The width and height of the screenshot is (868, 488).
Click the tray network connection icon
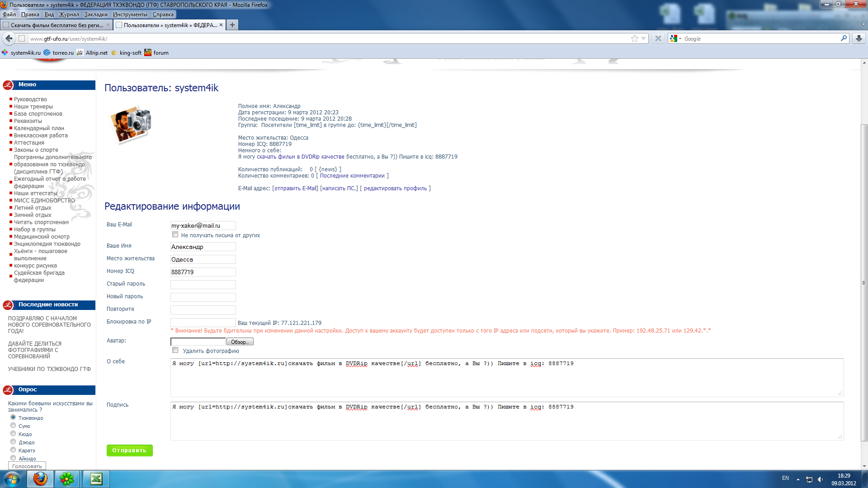click(x=809, y=479)
